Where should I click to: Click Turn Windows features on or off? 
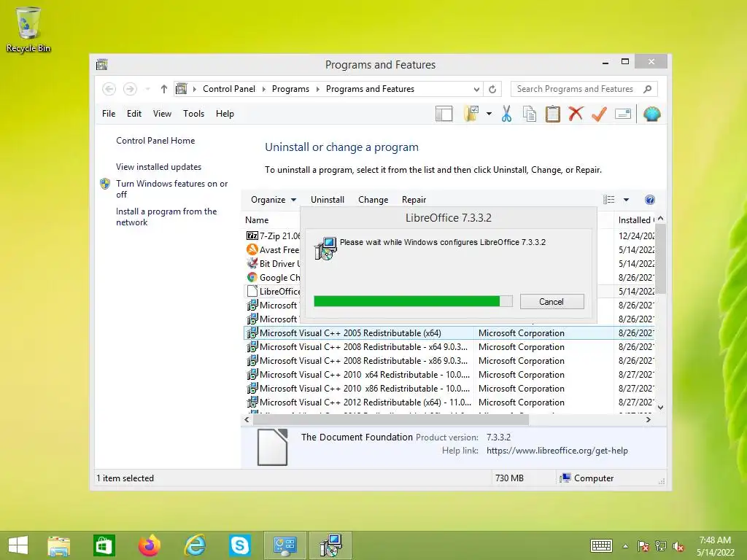171,189
